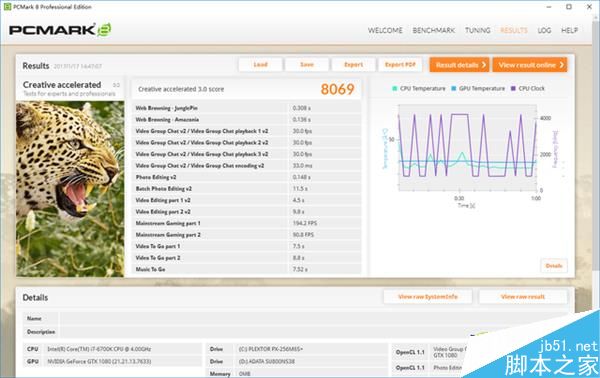Select the Music To Go row
600x378 pixels.
point(246,269)
